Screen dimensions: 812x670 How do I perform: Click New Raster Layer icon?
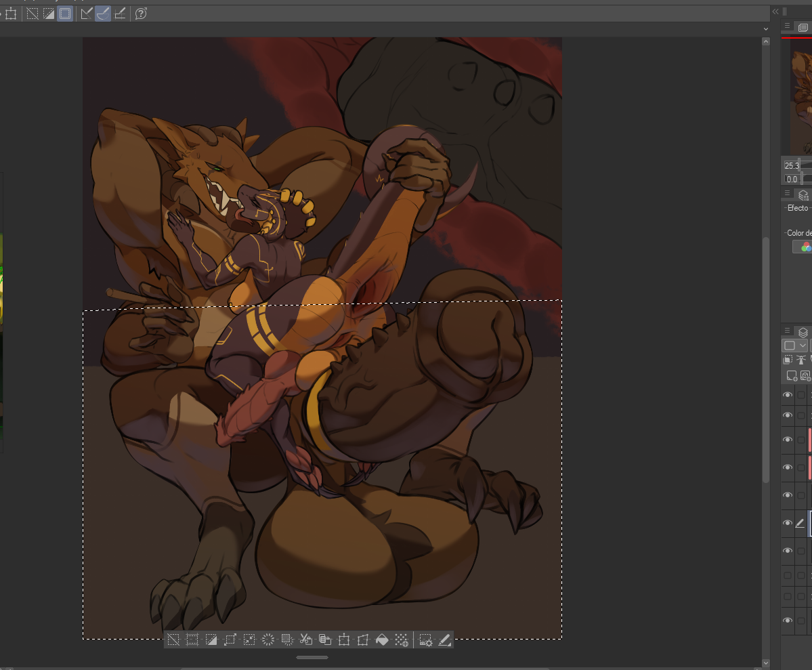792,376
